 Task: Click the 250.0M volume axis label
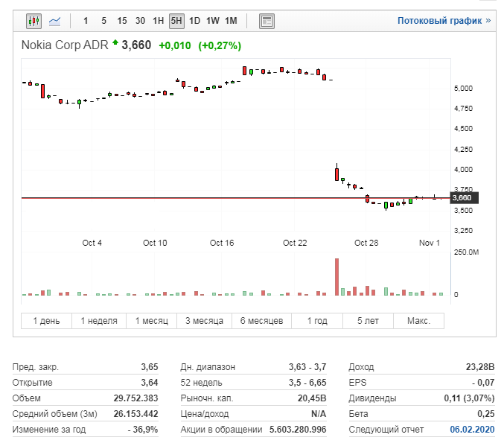click(466, 252)
